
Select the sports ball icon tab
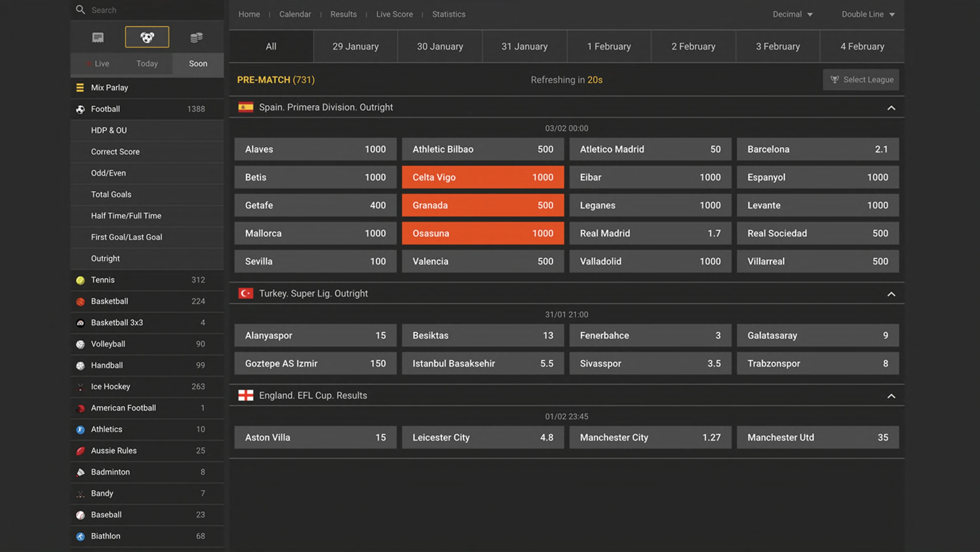click(x=147, y=37)
